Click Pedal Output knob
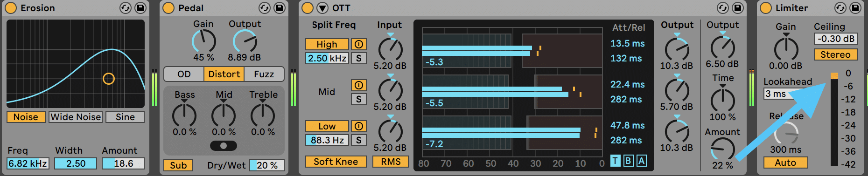868x176 pixels. [245, 41]
